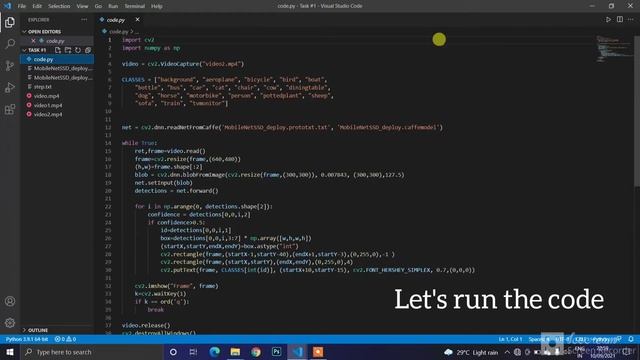Click the editor vertical scrollbar
640x360 pixels.
coord(637,110)
